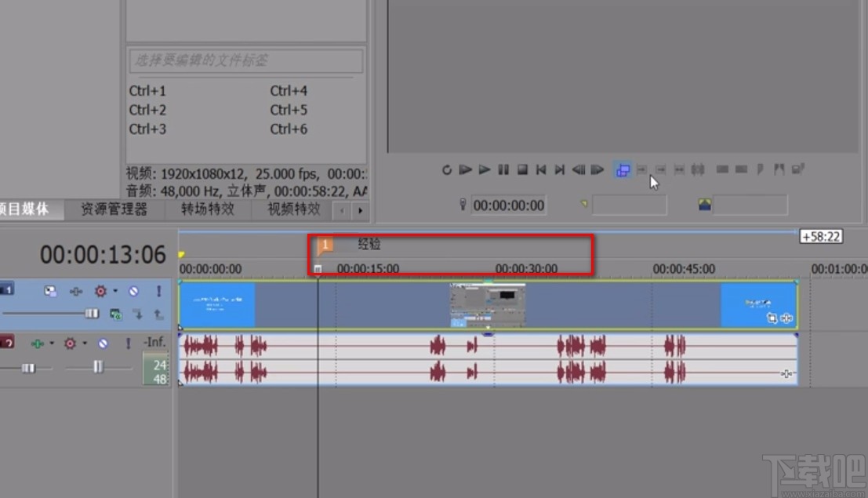This screenshot has height=498, width=868.
Task: Click the main timecode display 00:00:13:06
Action: pyautogui.click(x=103, y=255)
